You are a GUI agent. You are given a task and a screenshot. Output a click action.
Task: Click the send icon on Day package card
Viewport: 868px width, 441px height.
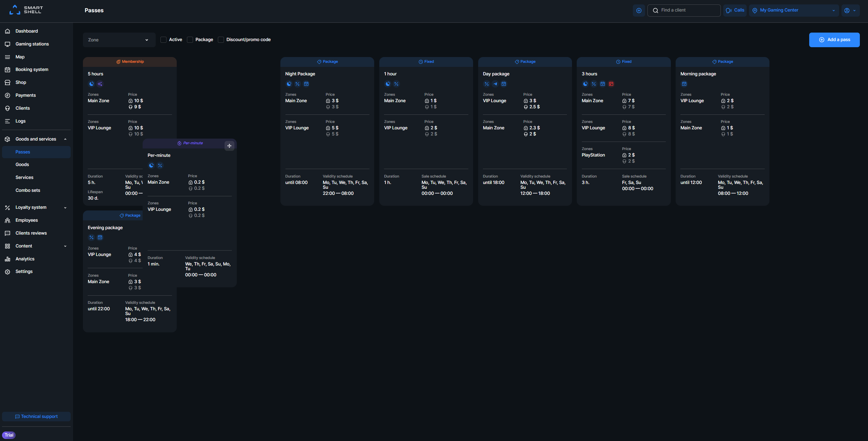pyautogui.click(x=495, y=84)
